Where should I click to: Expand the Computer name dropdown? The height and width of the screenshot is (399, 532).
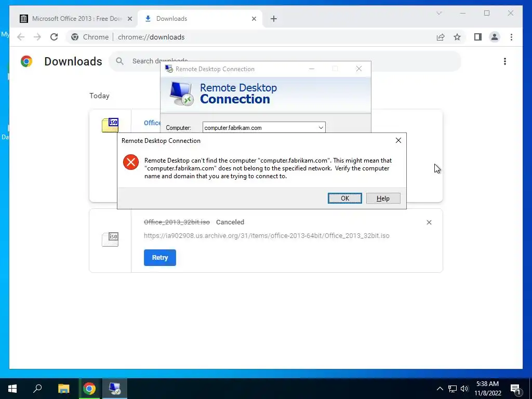tap(321, 128)
